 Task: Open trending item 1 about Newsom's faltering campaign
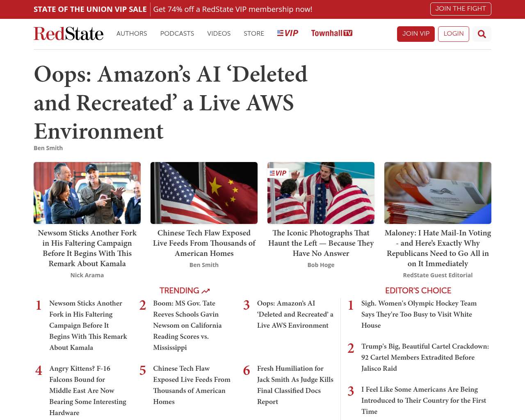coord(88,325)
